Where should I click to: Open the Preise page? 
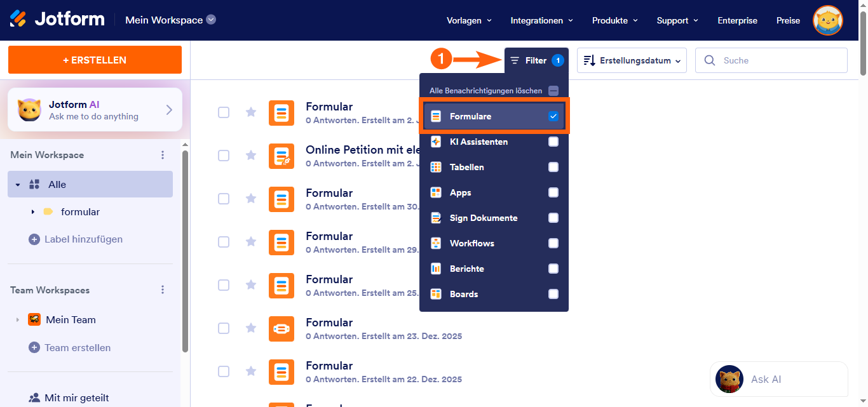(788, 20)
